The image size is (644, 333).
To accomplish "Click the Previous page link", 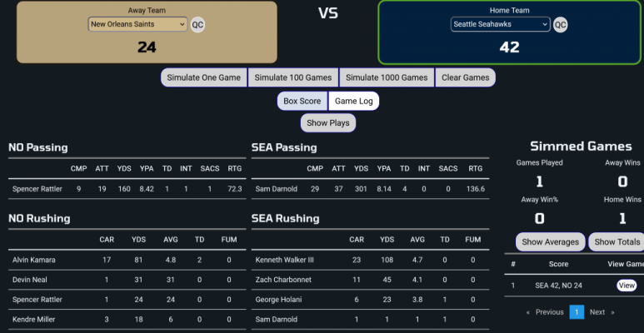I will coord(549,312).
